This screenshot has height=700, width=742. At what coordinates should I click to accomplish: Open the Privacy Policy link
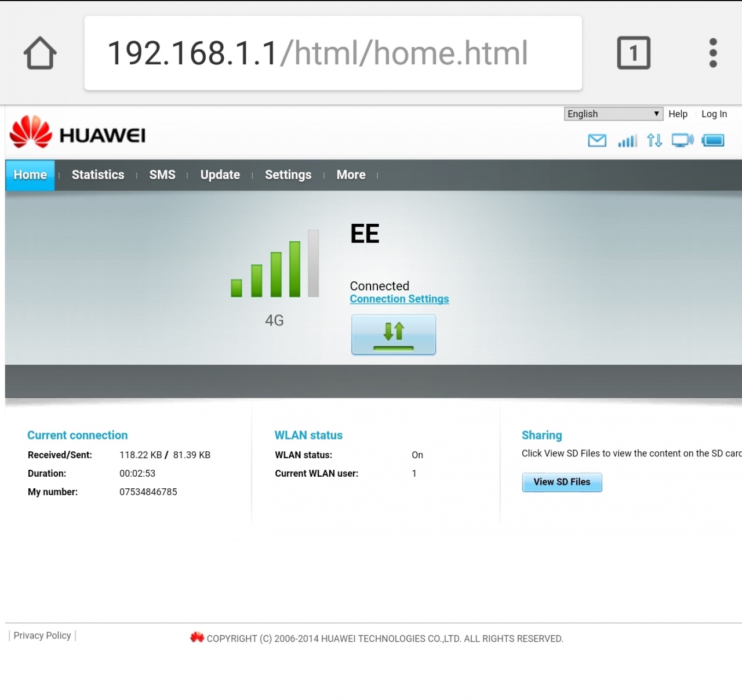pos(42,636)
